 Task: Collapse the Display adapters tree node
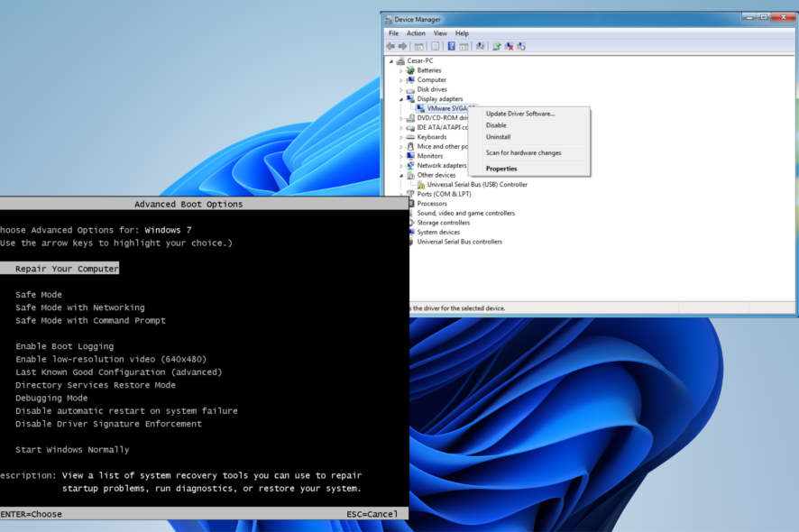point(400,98)
